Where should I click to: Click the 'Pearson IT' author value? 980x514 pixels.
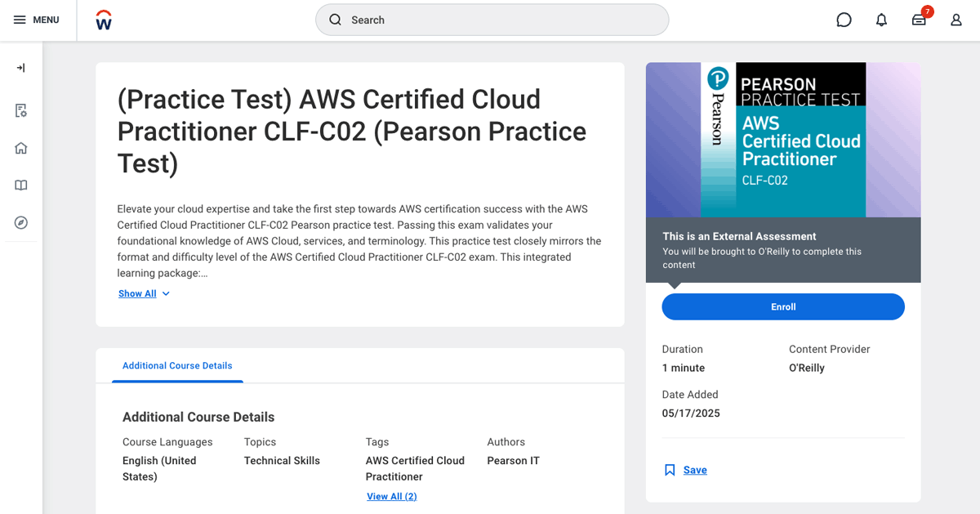click(514, 461)
